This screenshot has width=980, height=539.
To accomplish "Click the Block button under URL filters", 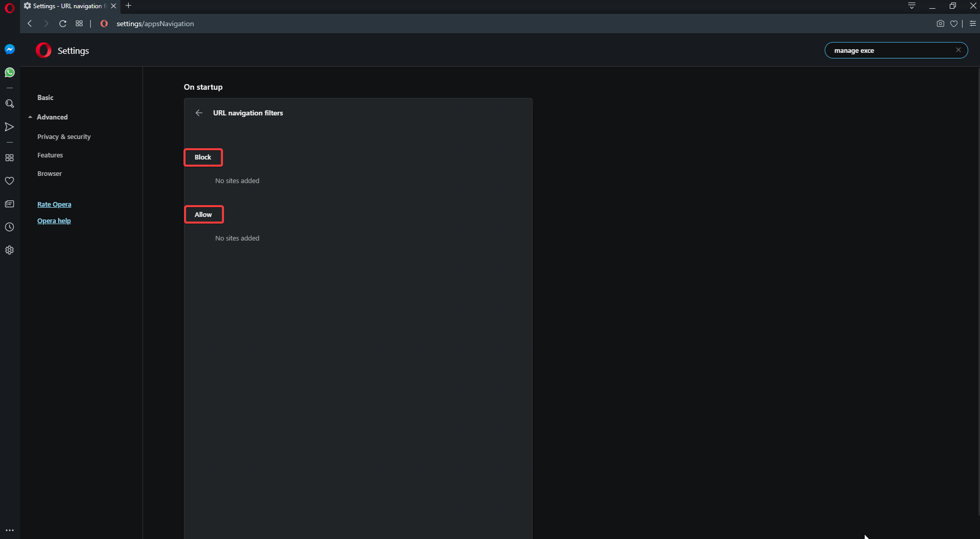I will click(203, 157).
